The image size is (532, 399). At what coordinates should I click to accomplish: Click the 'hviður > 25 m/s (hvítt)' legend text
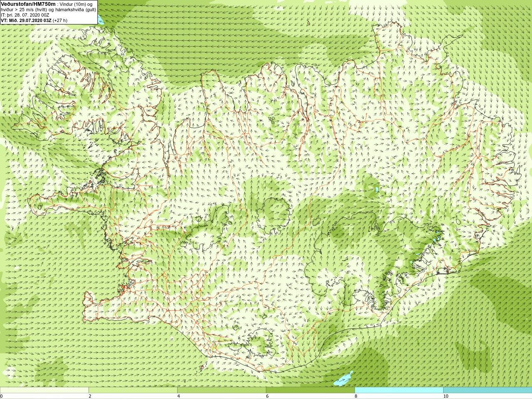click(x=24, y=10)
